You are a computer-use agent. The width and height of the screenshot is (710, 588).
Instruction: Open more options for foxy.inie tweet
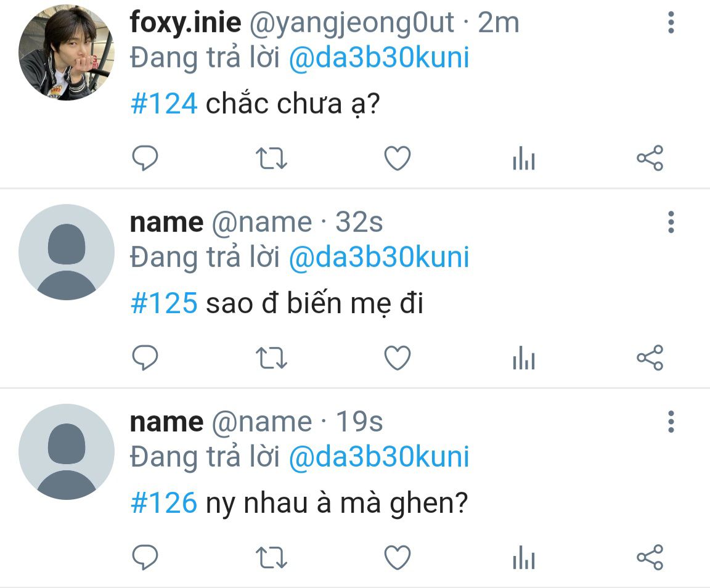[x=671, y=22]
